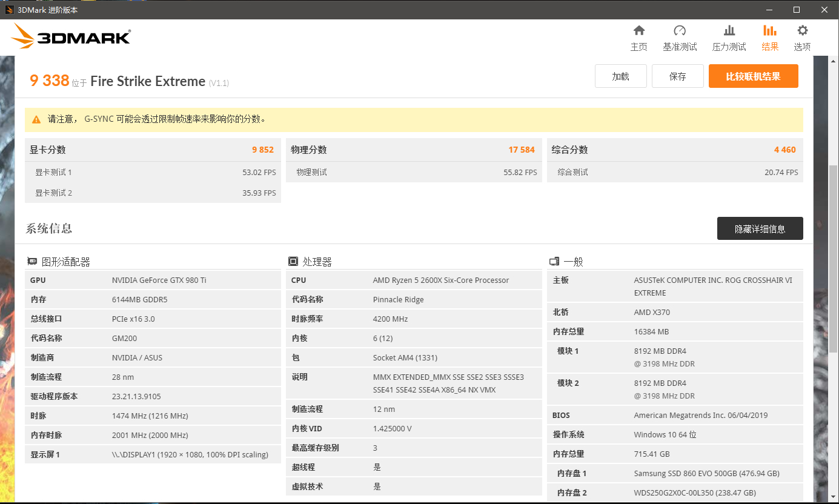Click the 显卡测试 2 result 35.93 FPS

(x=259, y=193)
